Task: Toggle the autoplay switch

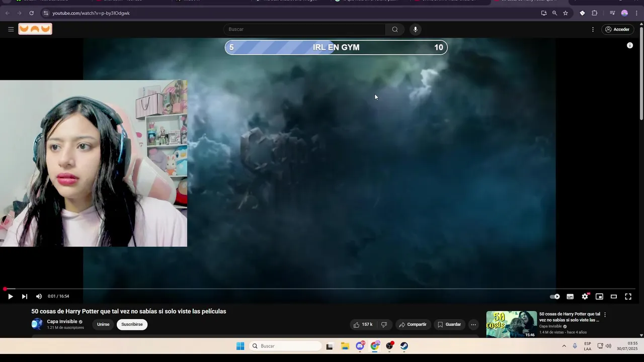Action: pos(555,296)
